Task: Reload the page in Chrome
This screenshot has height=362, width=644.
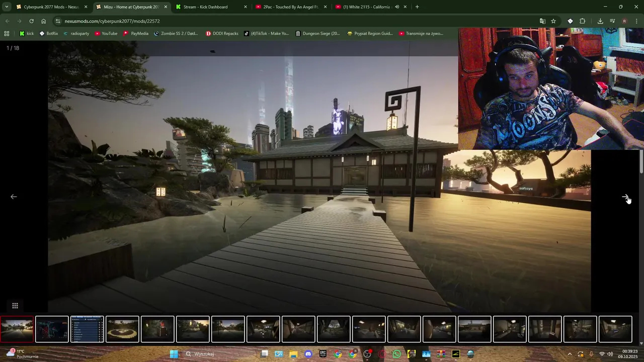Action: pos(31,21)
